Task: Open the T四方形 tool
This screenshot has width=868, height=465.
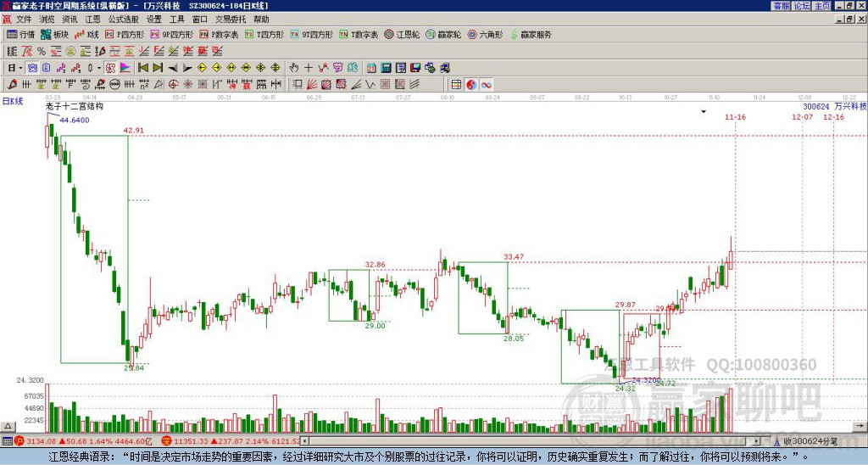Action: coord(264,34)
